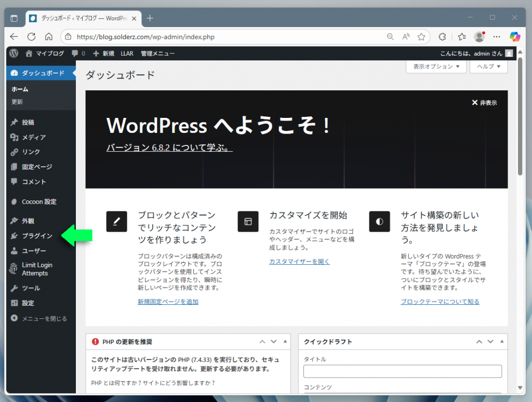Image resolution: width=532 pixels, height=402 pixels.
Task: Click the 新規固定ページを追加 link
Action: 168,302
